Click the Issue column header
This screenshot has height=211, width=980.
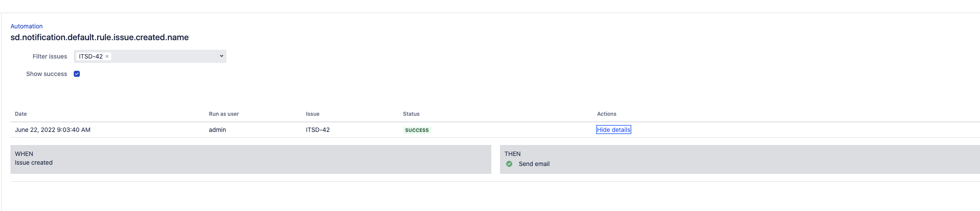click(x=312, y=114)
